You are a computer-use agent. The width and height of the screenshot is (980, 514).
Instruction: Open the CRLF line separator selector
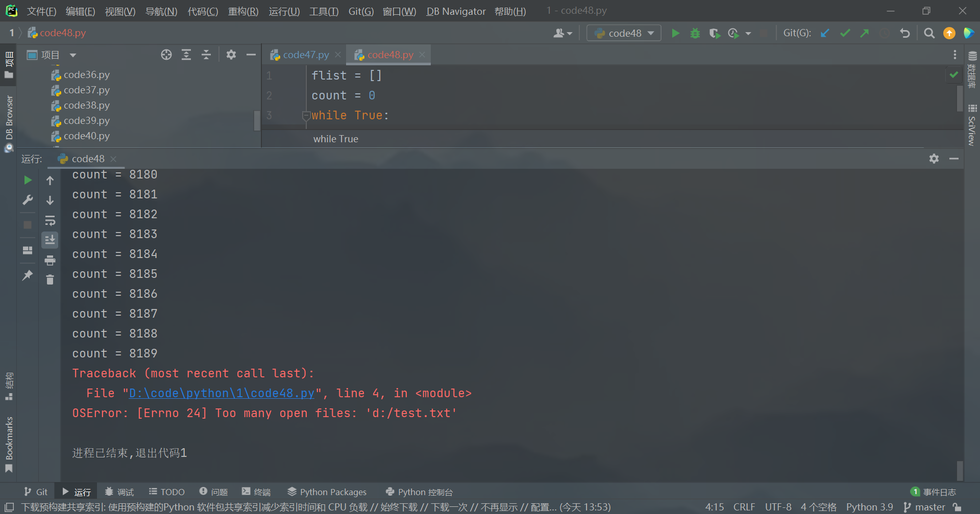744,507
